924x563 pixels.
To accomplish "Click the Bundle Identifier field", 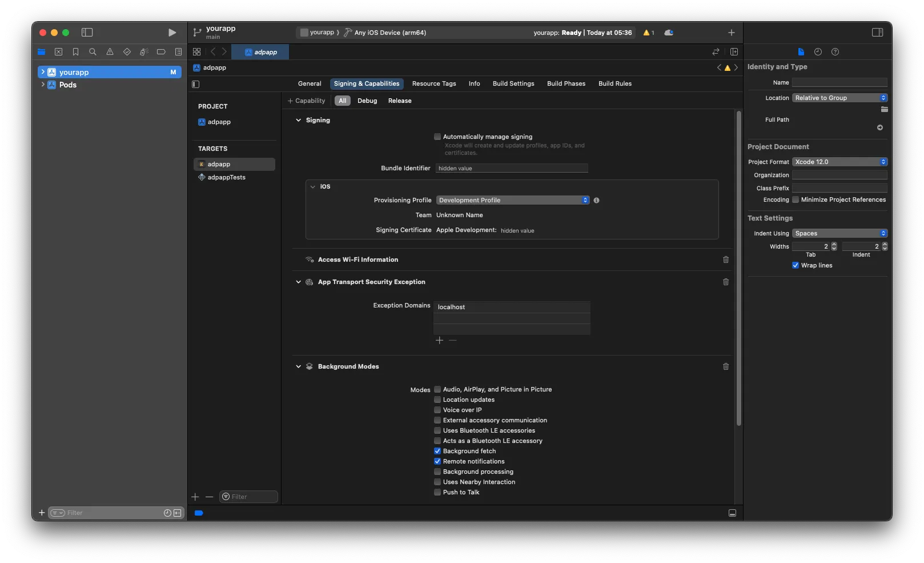I will [512, 168].
